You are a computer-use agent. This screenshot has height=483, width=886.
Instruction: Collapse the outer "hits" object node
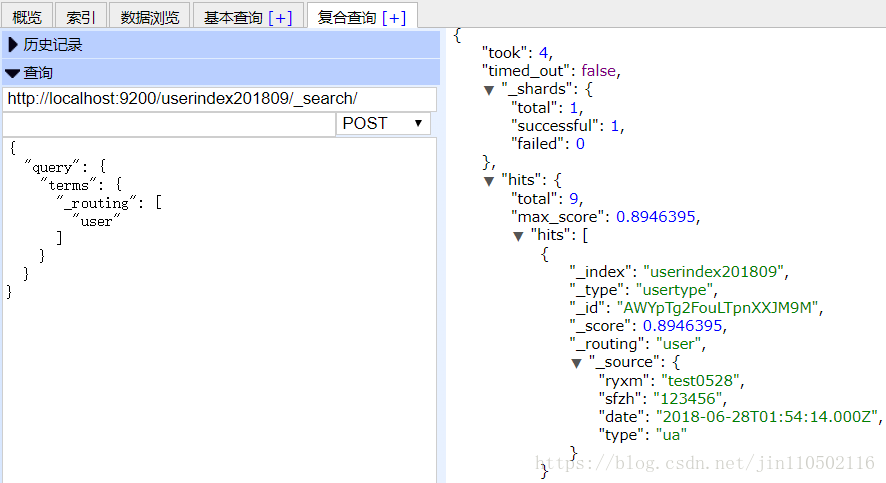point(489,181)
